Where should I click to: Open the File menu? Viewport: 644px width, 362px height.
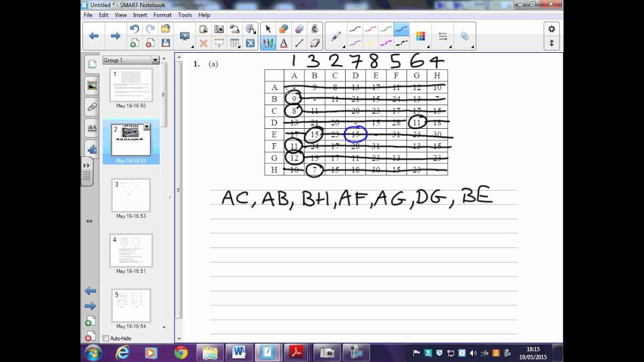(88, 15)
